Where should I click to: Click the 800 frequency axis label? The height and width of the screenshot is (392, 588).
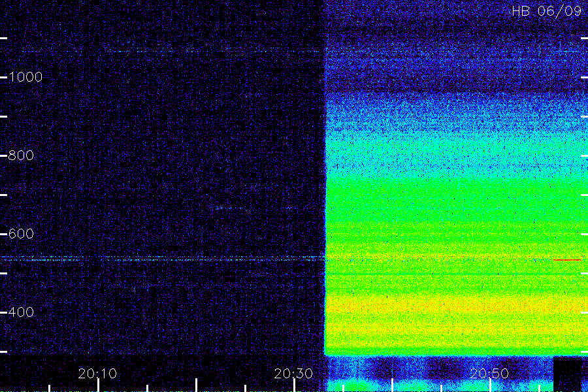coord(21,155)
